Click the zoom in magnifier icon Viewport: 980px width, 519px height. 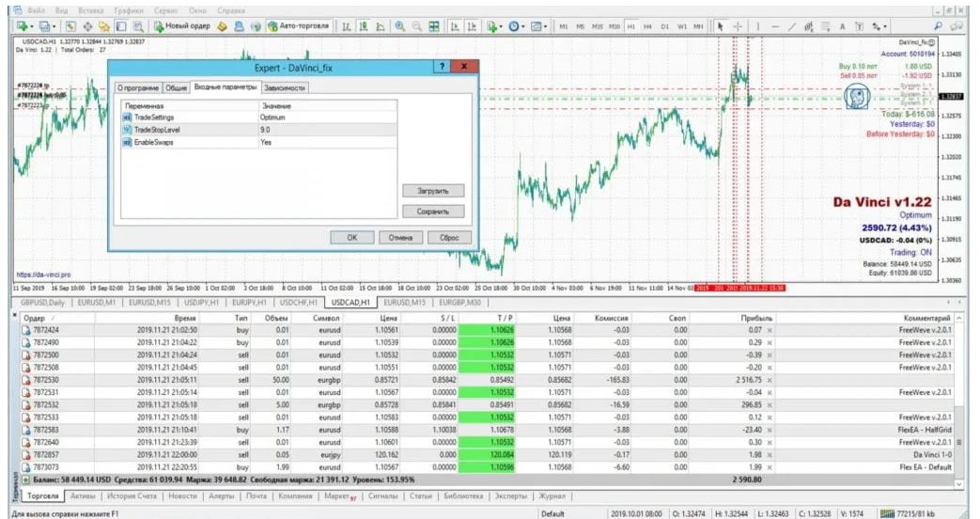400,26
